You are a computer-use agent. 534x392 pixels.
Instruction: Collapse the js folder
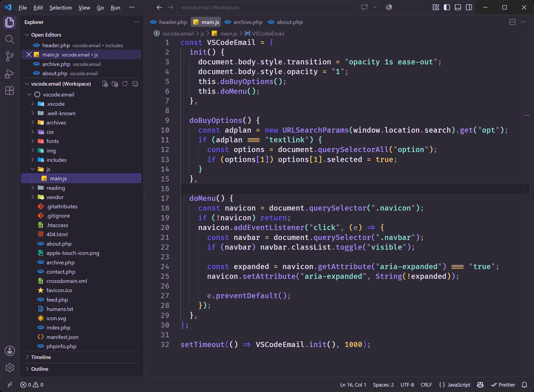point(33,169)
